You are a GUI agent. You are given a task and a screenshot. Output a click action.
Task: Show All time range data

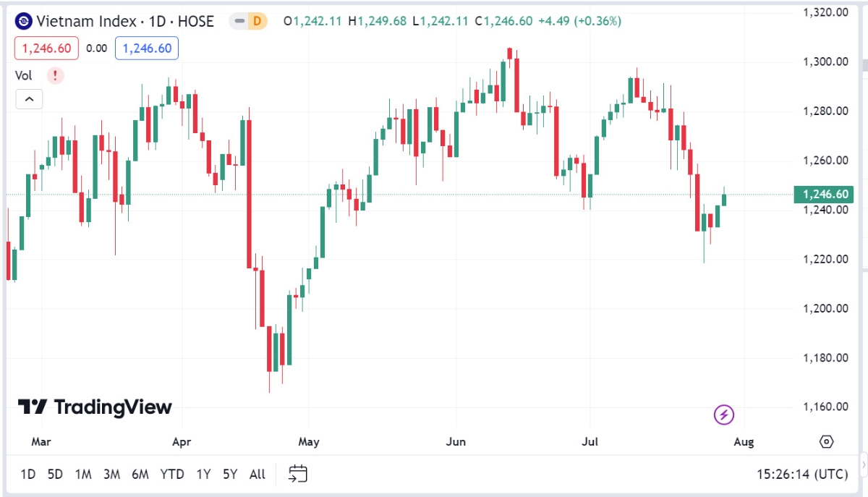click(258, 475)
